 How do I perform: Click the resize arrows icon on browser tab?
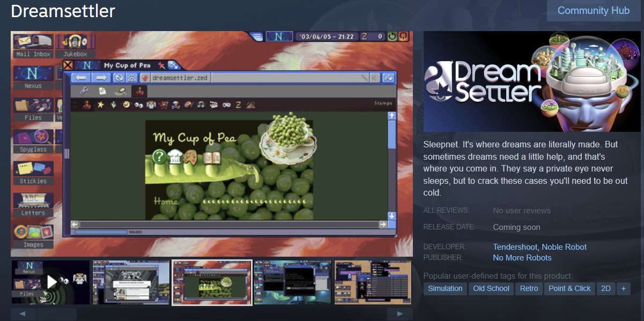173,65
